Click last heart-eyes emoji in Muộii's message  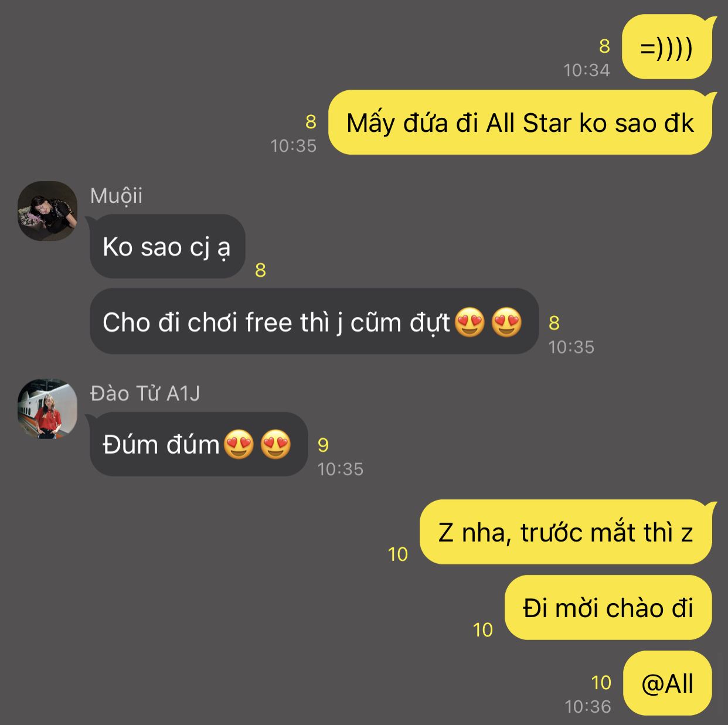506,322
